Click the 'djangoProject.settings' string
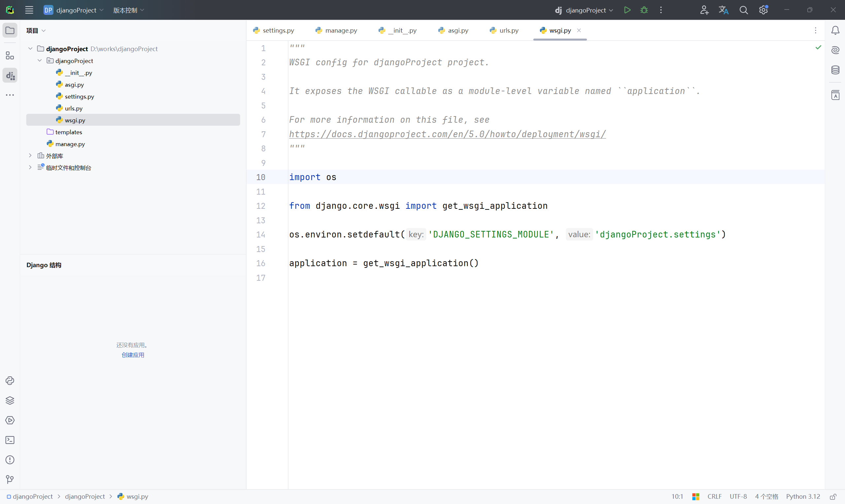The width and height of the screenshot is (845, 504). pos(658,234)
